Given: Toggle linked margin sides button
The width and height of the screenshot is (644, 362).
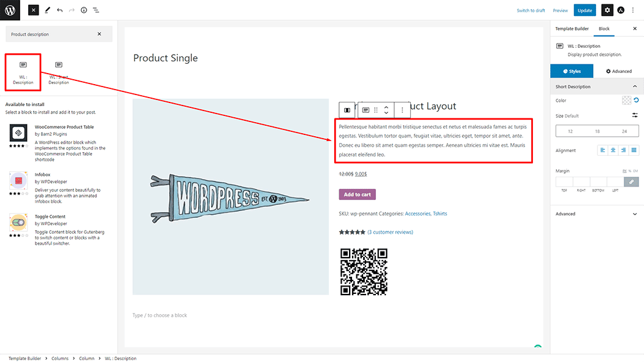Looking at the screenshot, I should coord(631,182).
